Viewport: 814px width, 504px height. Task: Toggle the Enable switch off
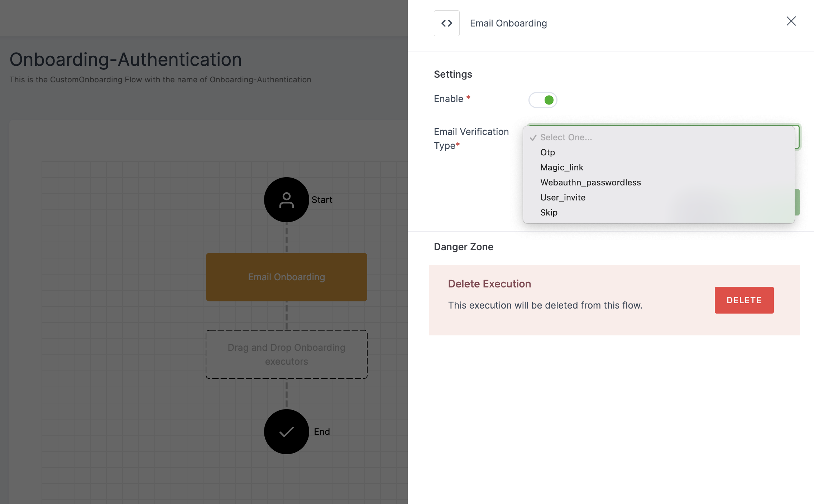coord(543,100)
